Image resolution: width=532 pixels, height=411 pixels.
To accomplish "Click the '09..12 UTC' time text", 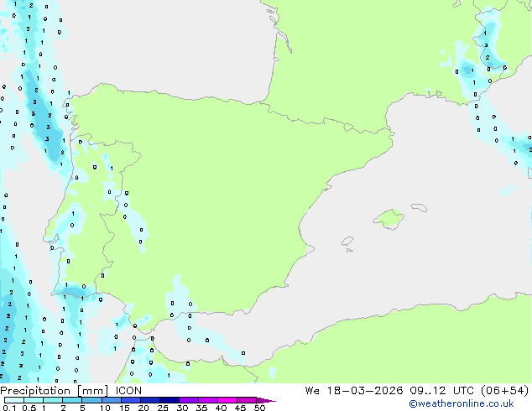I will coord(441,391).
